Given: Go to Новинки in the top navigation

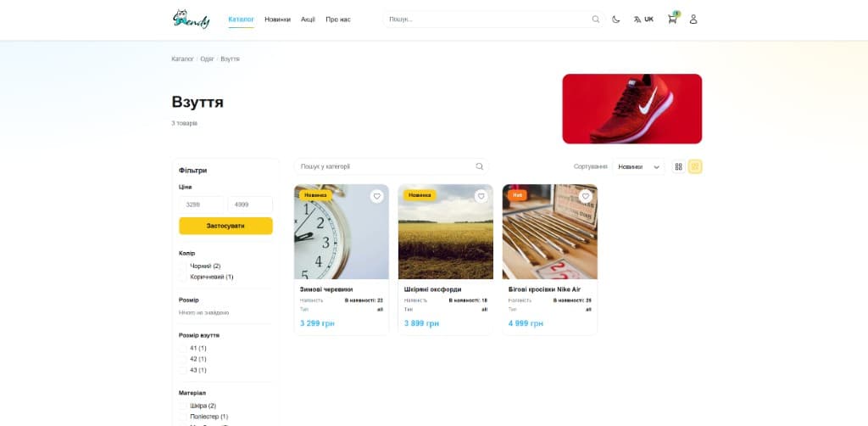Looking at the screenshot, I should 277,20.
